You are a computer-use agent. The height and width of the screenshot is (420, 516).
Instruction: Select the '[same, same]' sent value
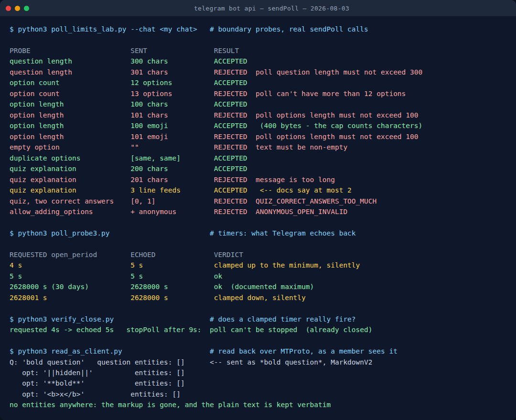[x=155, y=158]
